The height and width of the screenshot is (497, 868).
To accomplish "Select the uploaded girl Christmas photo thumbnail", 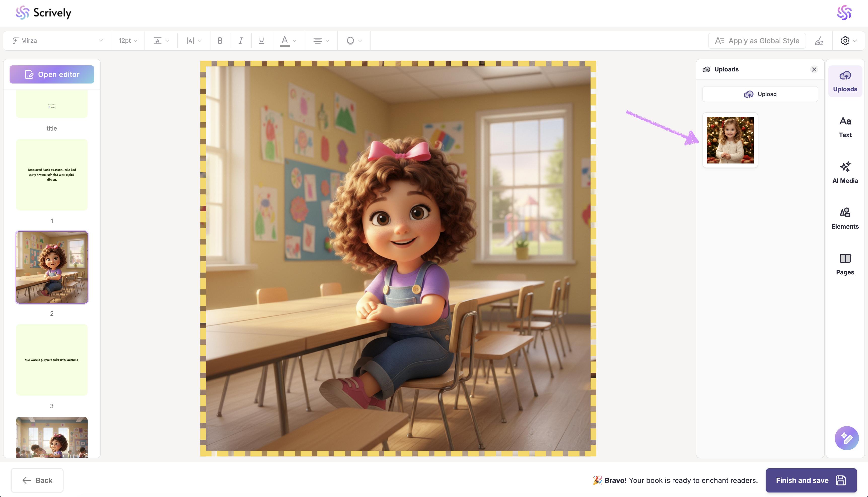I will (x=730, y=140).
